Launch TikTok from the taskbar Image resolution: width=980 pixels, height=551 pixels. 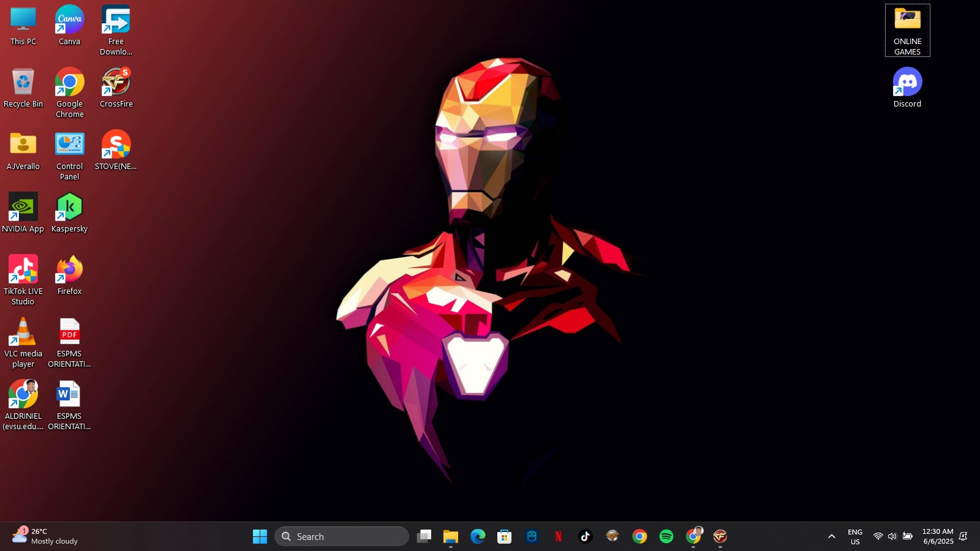(x=586, y=536)
